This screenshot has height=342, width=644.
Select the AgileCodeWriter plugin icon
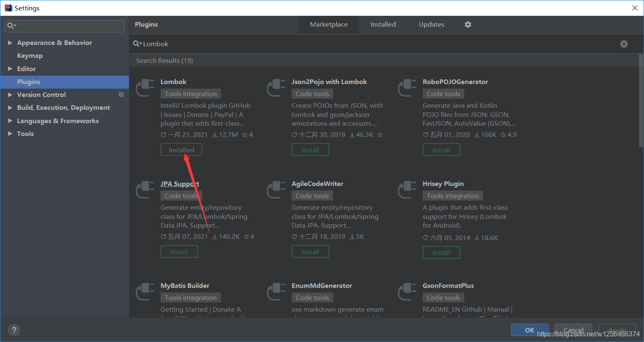click(276, 189)
